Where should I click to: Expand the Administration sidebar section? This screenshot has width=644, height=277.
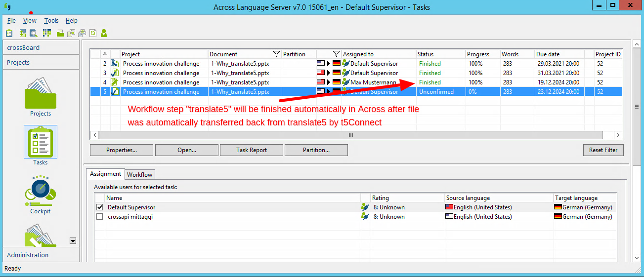(41, 255)
